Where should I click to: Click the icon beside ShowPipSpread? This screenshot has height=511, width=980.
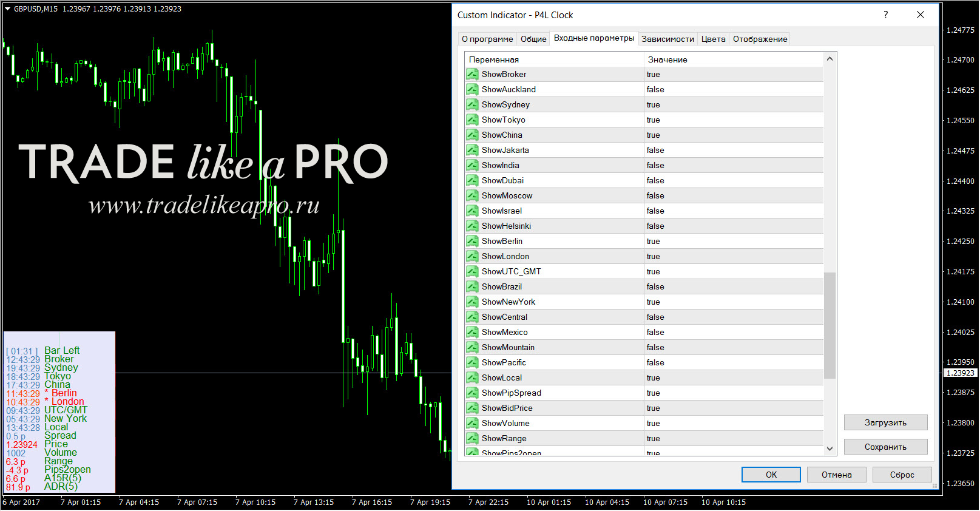pyautogui.click(x=472, y=393)
